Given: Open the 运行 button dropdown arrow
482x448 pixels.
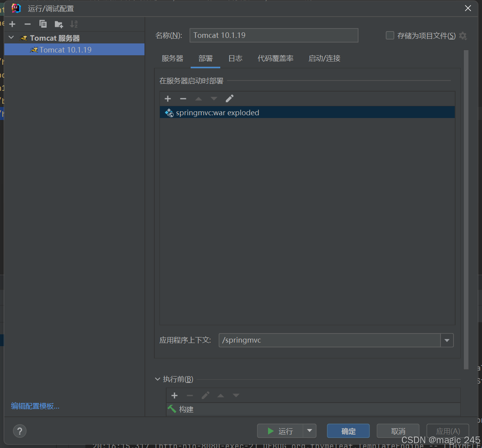Looking at the screenshot, I should click(x=309, y=431).
